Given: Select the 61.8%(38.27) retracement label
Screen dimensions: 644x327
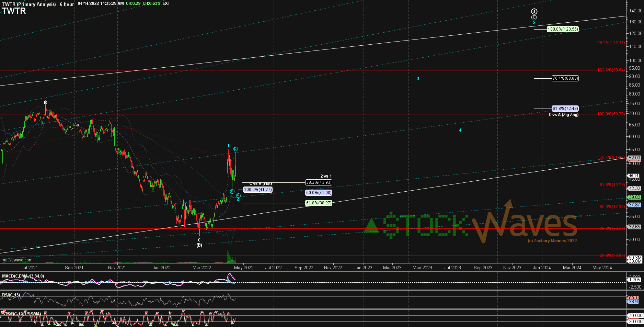Looking at the screenshot, I should [x=319, y=203].
